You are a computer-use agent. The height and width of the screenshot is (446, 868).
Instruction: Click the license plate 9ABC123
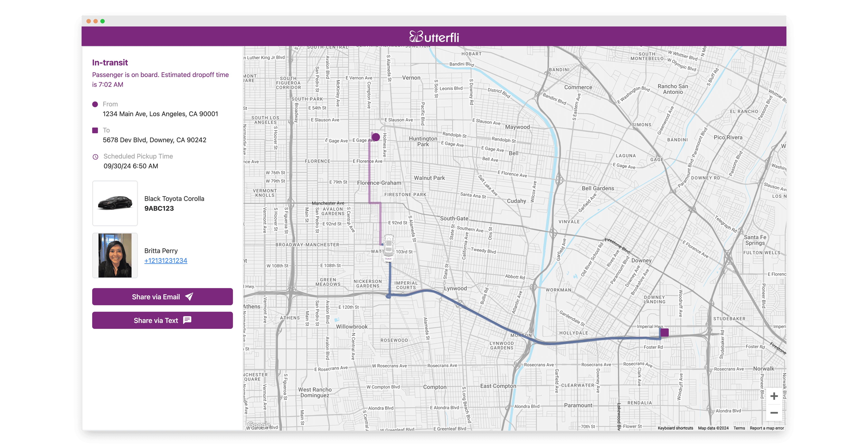point(159,208)
